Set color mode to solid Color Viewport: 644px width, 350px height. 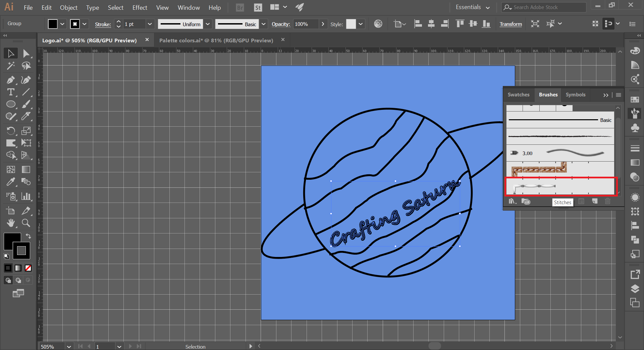point(8,268)
